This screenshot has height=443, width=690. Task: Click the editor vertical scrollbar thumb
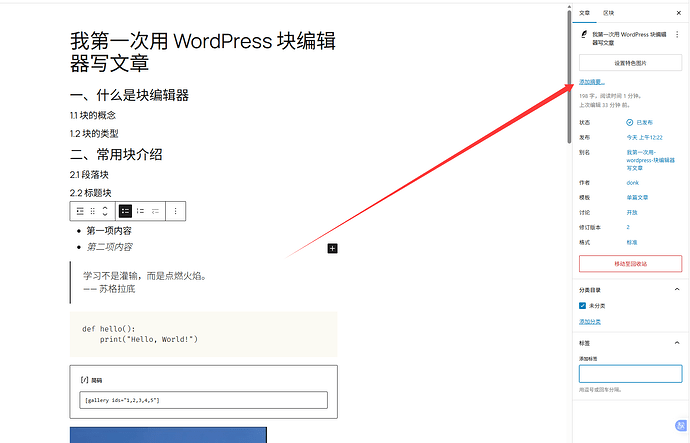[569, 75]
